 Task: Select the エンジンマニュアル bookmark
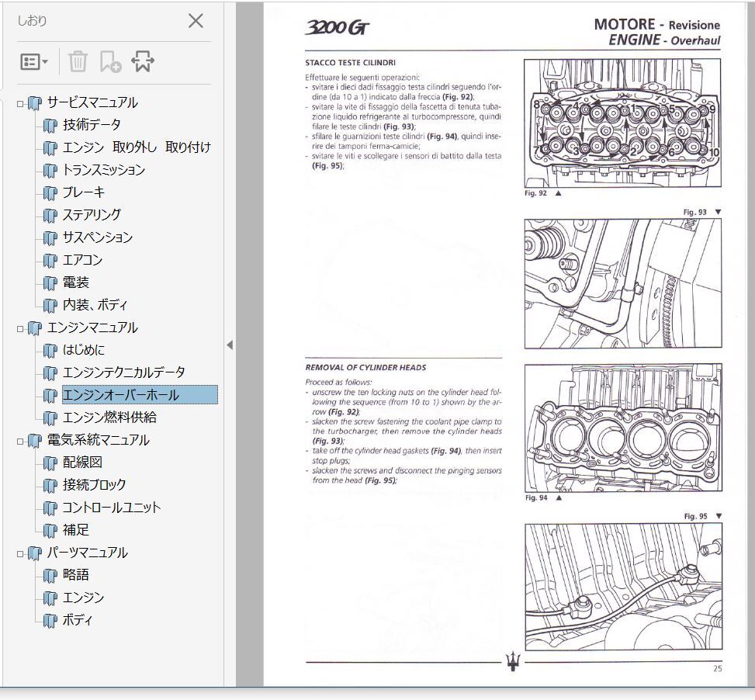pos(92,327)
